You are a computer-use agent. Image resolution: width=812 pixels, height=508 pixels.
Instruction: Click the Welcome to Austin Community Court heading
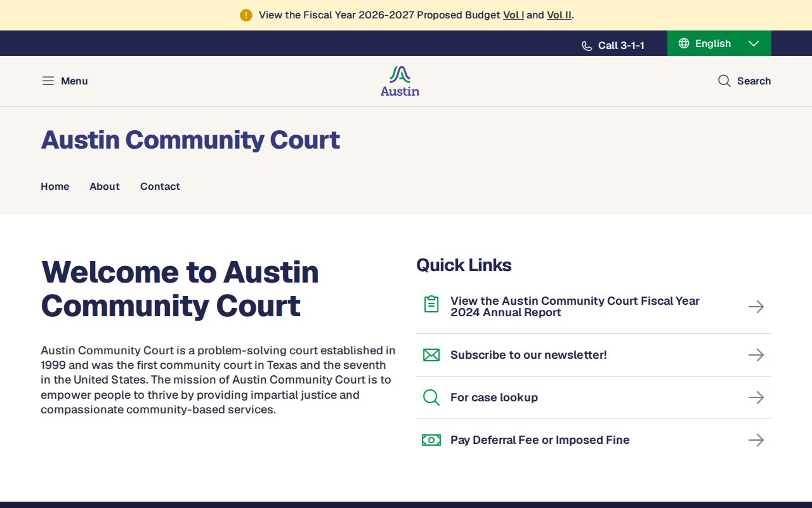180,289
